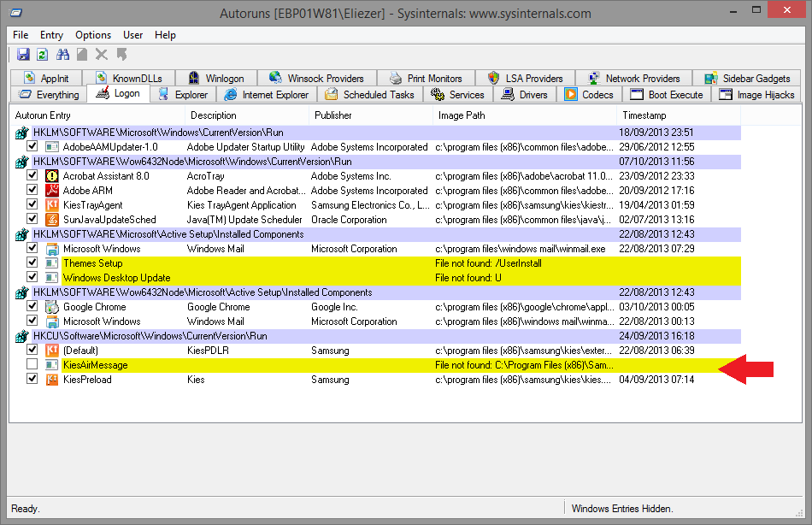Viewport: 812px width, 525px height.
Task: Open Find with the binoculars icon
Action: pos(62,55)
